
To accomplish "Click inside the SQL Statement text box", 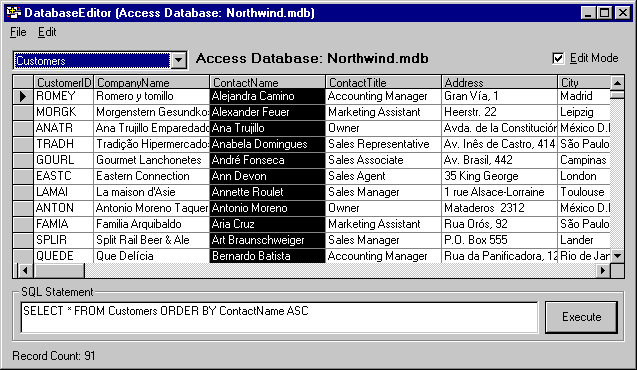I will click(x=280, y=317).
